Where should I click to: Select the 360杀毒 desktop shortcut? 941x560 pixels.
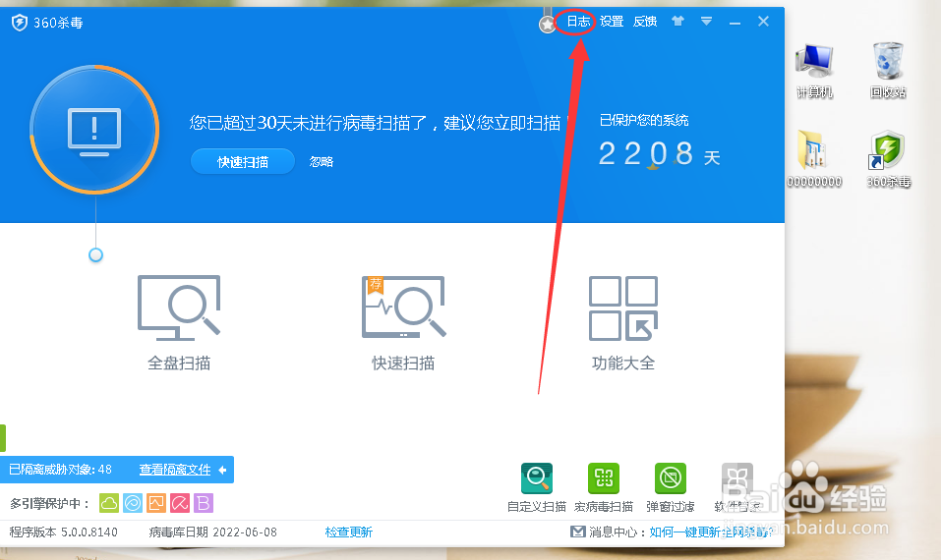coord(888,159)
